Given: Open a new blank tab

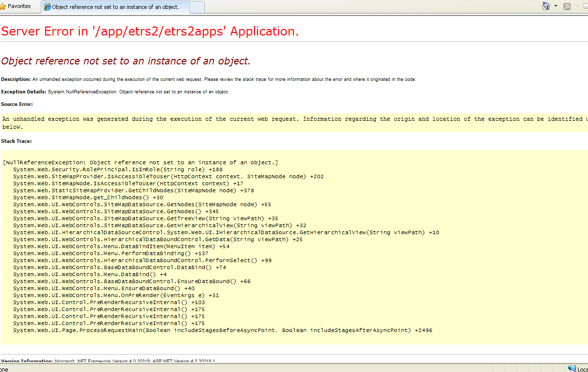Looking at the screenshot, I should (x=197, y=7).
